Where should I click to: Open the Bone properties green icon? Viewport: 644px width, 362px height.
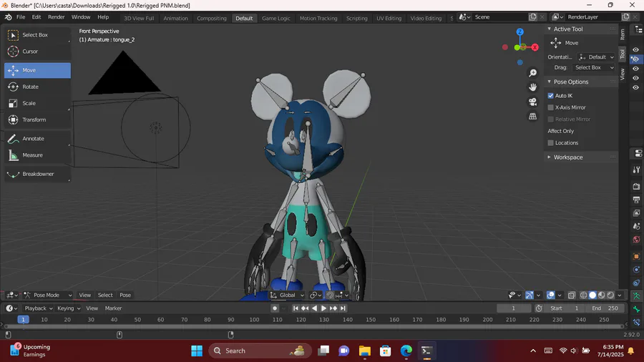pyautogui.click(x=636, y=309)
